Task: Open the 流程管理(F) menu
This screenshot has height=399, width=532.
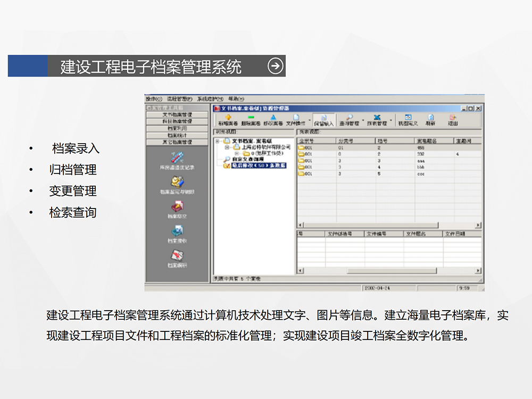Action: (180, 99)
